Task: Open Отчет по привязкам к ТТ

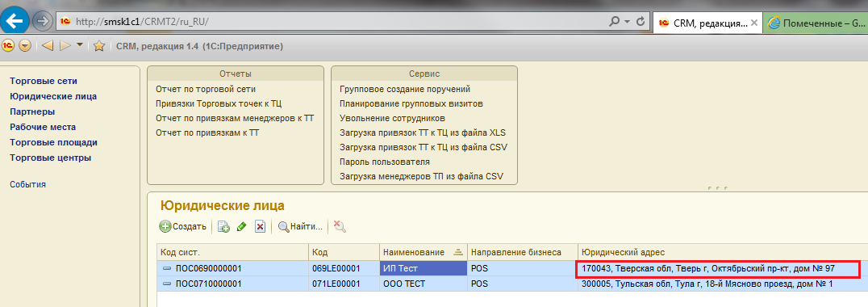Action: click(207, 133)
